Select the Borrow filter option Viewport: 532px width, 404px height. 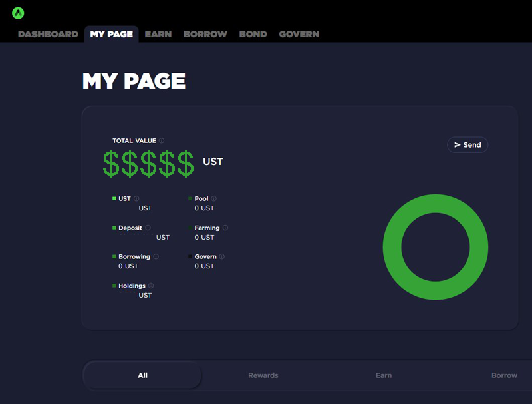[504, 375]
